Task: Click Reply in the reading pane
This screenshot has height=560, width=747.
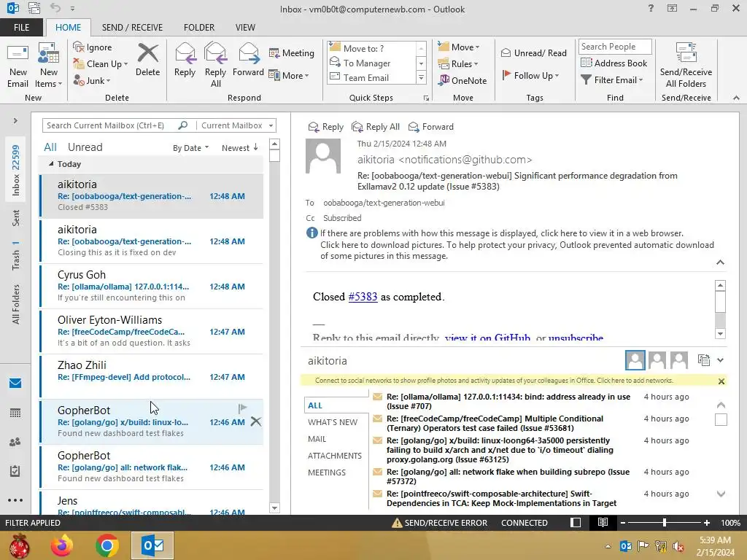Action: [x=326, y=127]
